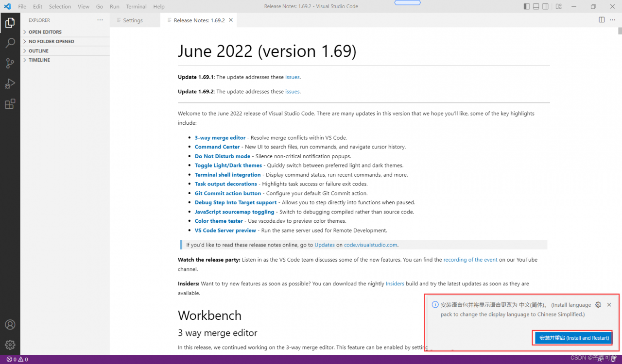Click the June 2022 (version 1.69) heading
The width and height of the screenshot is (622, 364).
point(267,51)
